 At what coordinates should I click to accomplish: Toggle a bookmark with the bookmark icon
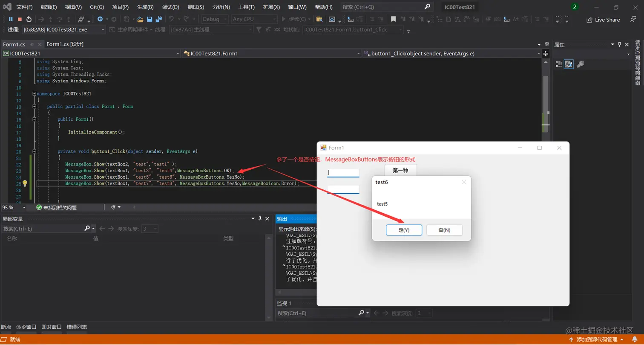click(x=394, y=19)
